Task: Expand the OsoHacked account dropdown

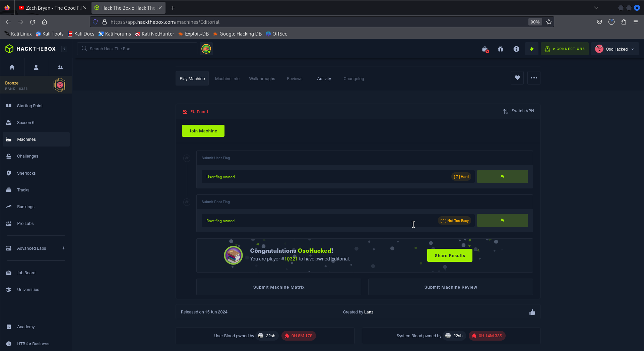Action: point(615,49)
